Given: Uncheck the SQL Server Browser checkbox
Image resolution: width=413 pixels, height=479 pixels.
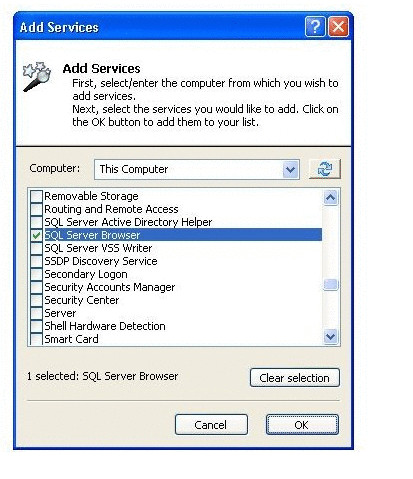Looking at the screenshot, I should tap(36, 235).
